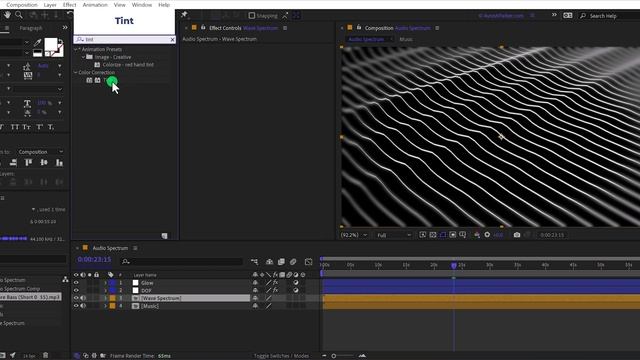Toggle the Shy layers hide switch in the timeline
The image size is (640, 360).
click(269, 262)
